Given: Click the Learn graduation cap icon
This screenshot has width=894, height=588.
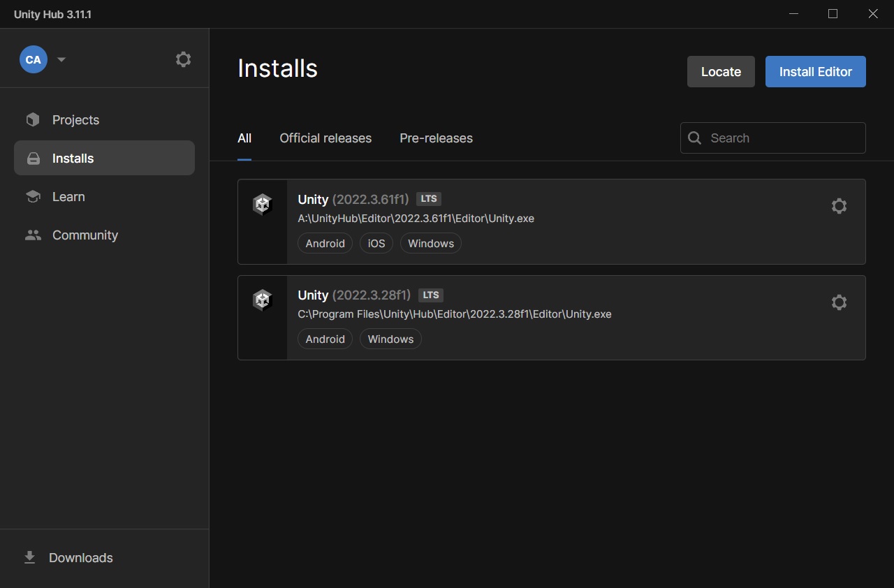Looking at the screenshot, I should [x=33, y=197].
